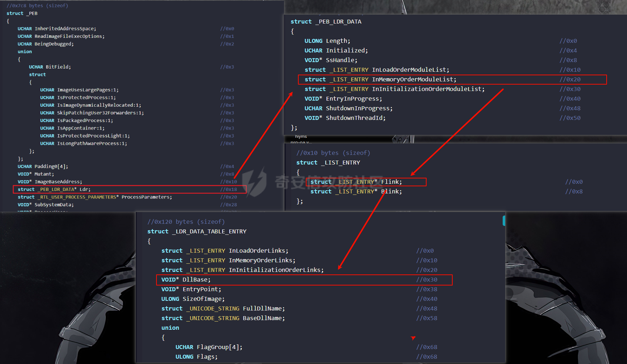Click the InMemoryOrderModuleList member line
Screen dimensions: 627x364
point(380,80)
